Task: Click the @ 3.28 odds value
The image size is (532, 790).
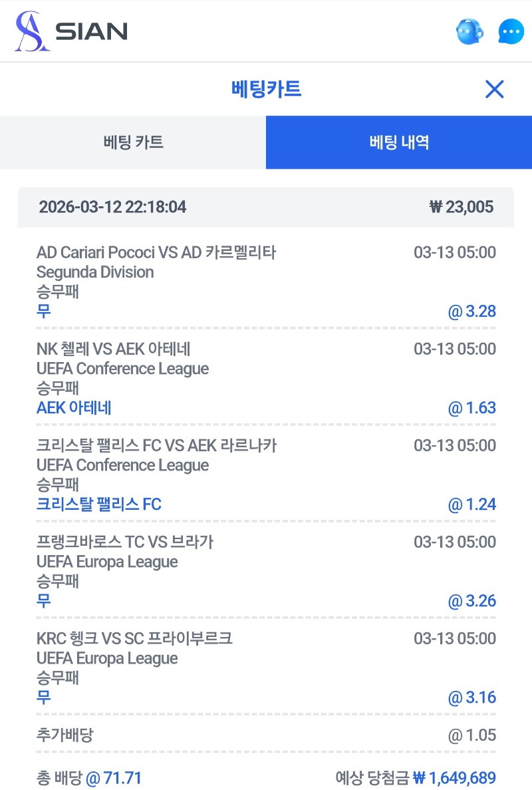Action: coord(472,311)
